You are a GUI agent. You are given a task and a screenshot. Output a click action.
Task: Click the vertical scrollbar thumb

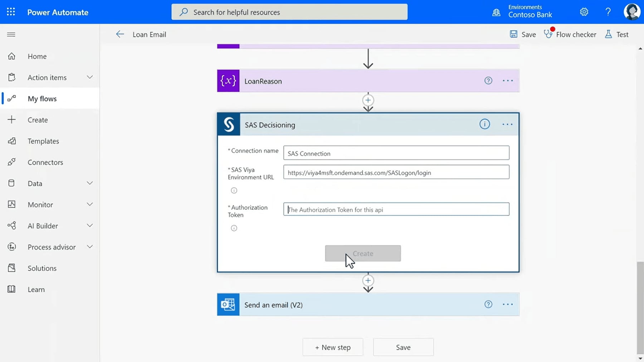[x=640, y=308]
